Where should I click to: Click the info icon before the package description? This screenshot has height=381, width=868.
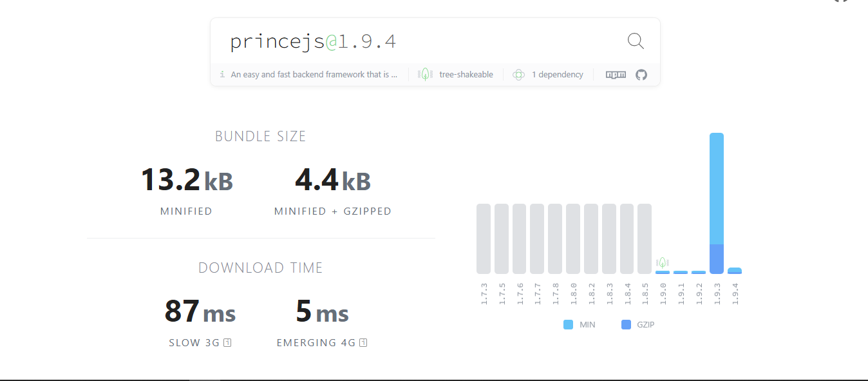point(222,73)
